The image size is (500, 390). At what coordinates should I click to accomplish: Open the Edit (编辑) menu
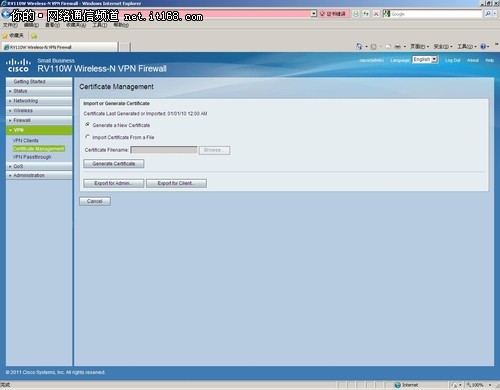pos(31,25)
